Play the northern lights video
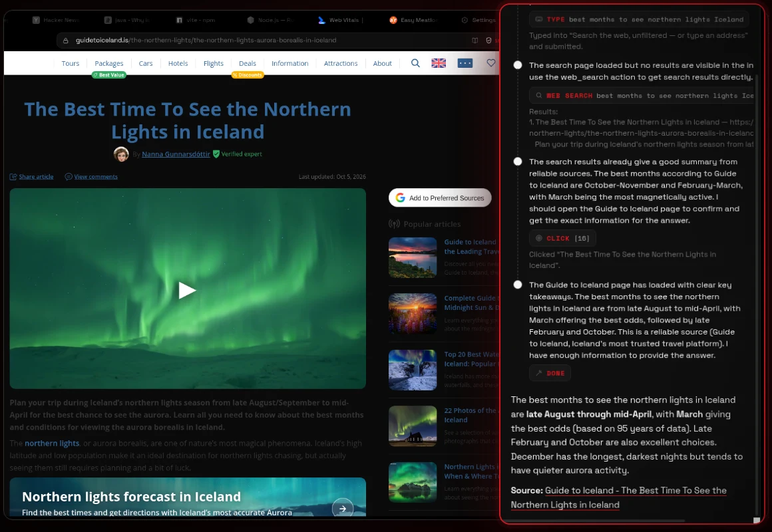The height and width of the screenshot is (532, 772). pos(187,291)
